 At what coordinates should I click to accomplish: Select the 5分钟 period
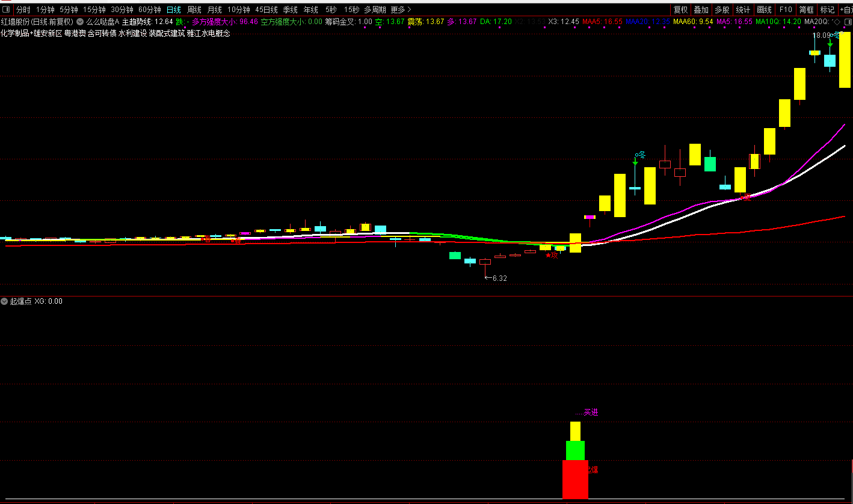[x=69, y=10]
